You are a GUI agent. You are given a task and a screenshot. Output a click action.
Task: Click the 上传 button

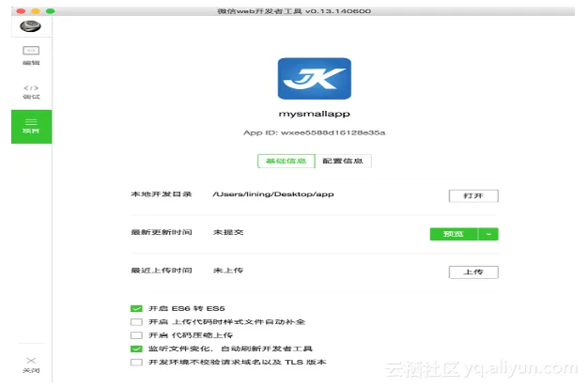[x=473, y=272]
